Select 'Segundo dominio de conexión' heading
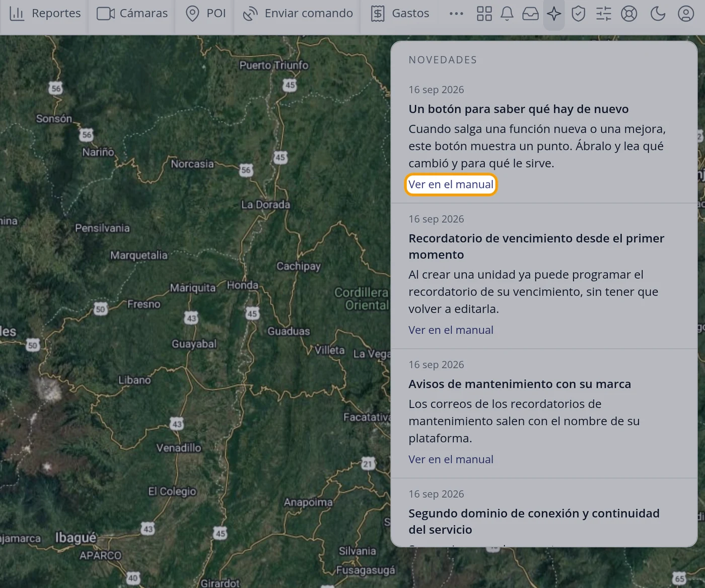The image size is (705, 588). (534, 521)
